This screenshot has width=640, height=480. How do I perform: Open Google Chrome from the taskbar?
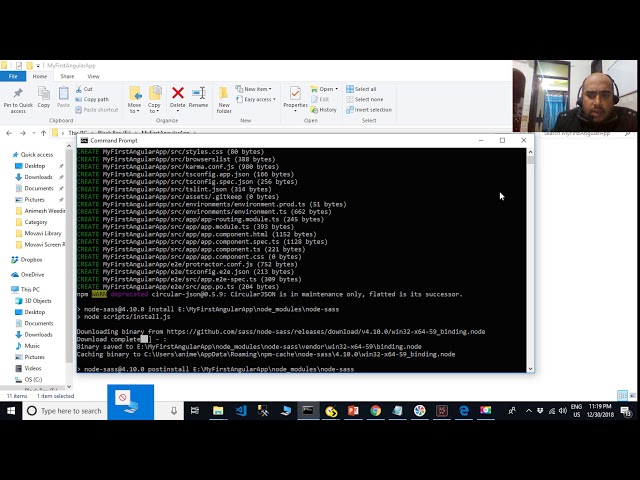click(376, 411)
